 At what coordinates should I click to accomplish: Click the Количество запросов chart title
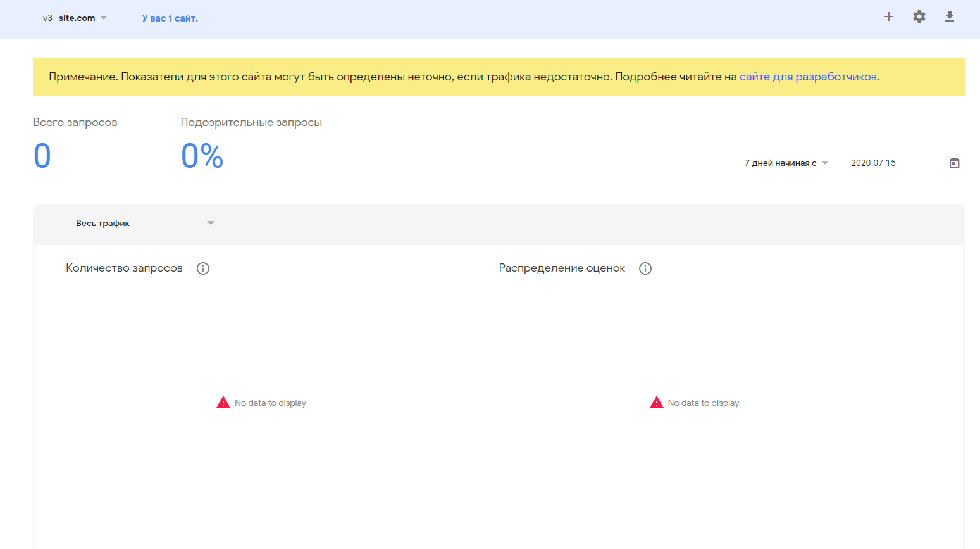124,268
